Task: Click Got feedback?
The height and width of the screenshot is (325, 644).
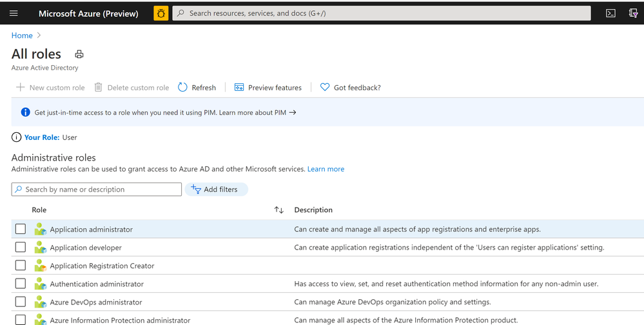Action: click(350, 88)
